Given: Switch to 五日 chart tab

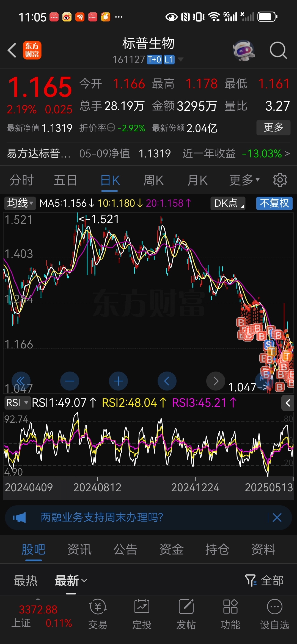Looking at the screenshot, I should (65, 181).
